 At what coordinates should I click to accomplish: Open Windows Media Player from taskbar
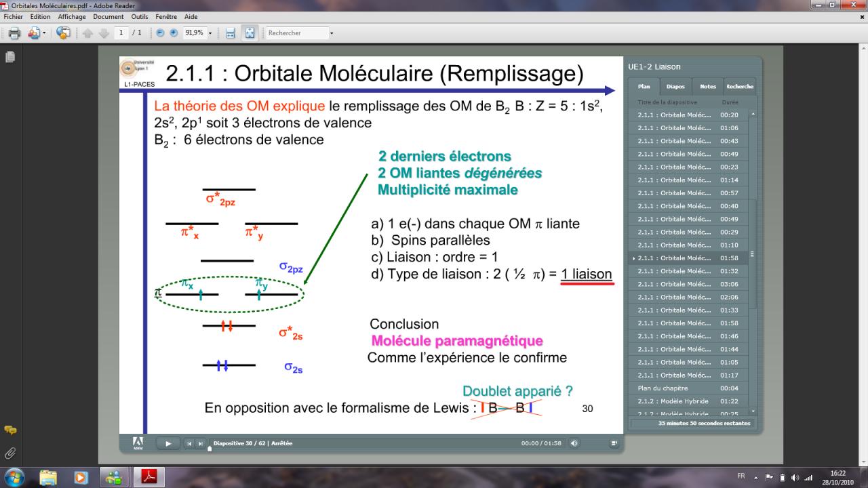[x=81, y=476]
